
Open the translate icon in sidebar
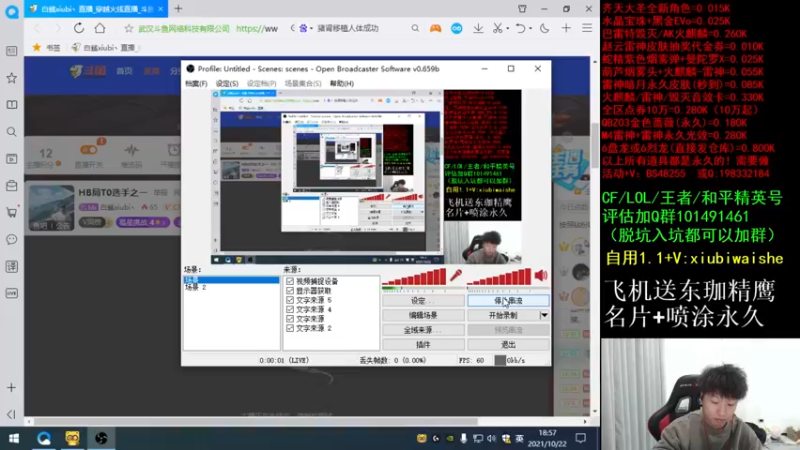(12, 266)
